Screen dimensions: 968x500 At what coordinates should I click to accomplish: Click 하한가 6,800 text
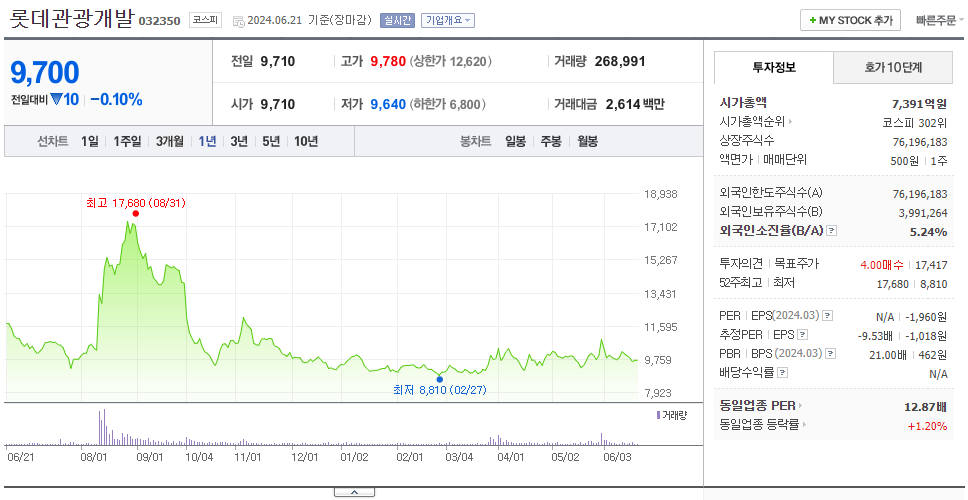pos(448,105)
